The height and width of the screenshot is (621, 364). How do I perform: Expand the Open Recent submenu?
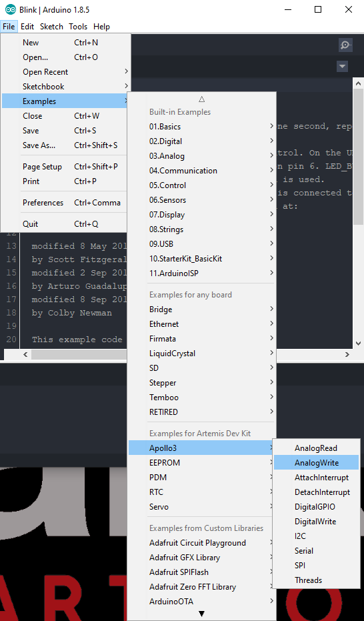coord(66,72)
